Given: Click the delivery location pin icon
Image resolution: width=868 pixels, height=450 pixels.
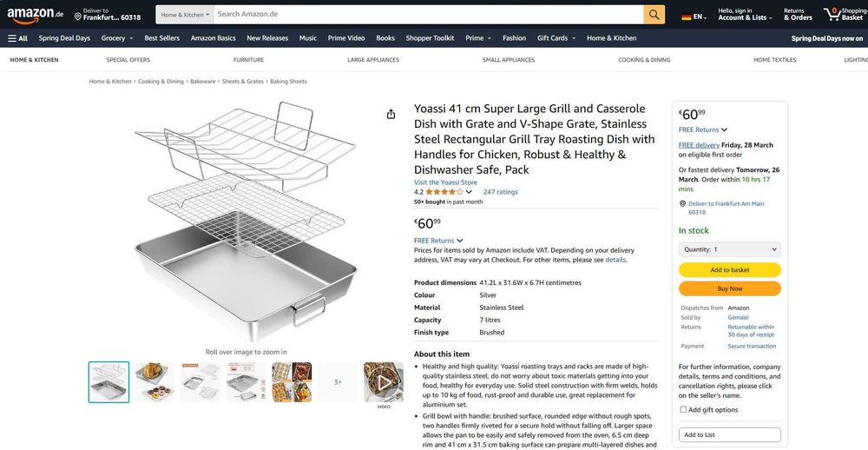Looking at the screenshot, I should tap(78, 15).
